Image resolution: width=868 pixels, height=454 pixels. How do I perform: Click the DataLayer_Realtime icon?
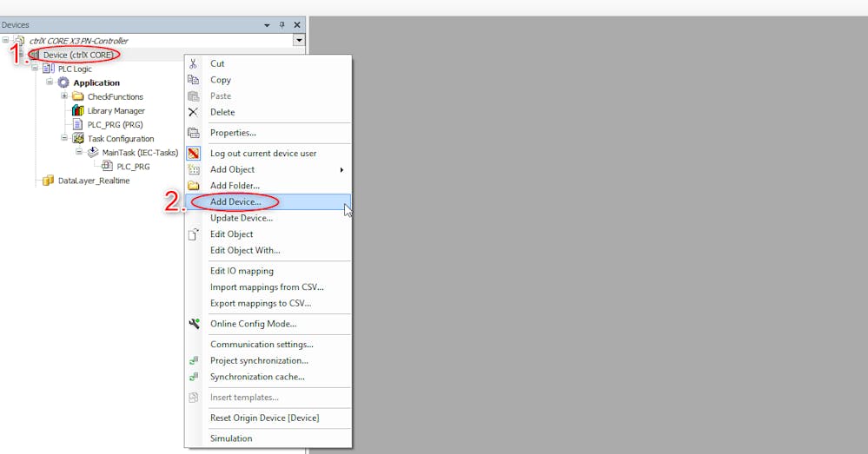(x=48, y=181)
